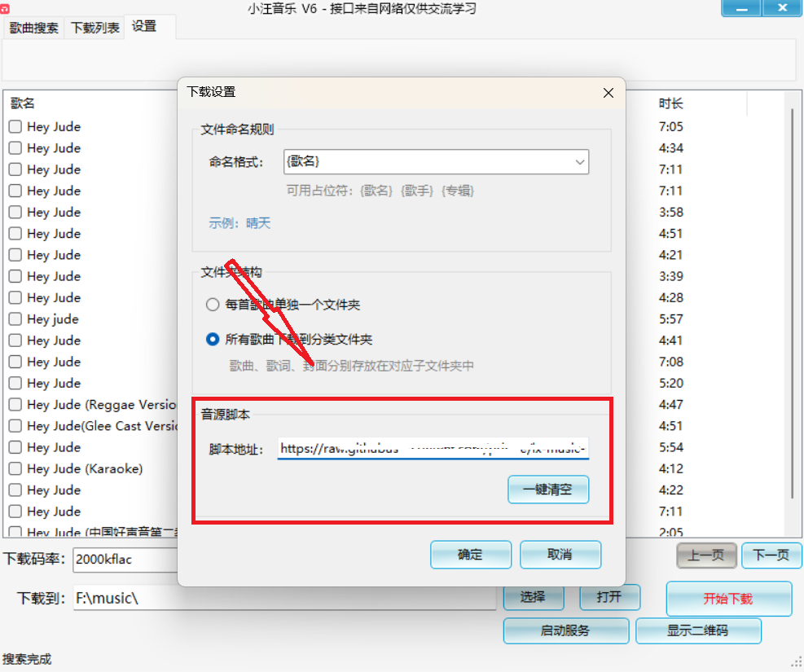
Task: Click the 选择 folder button
Action: tap(534, 597)
